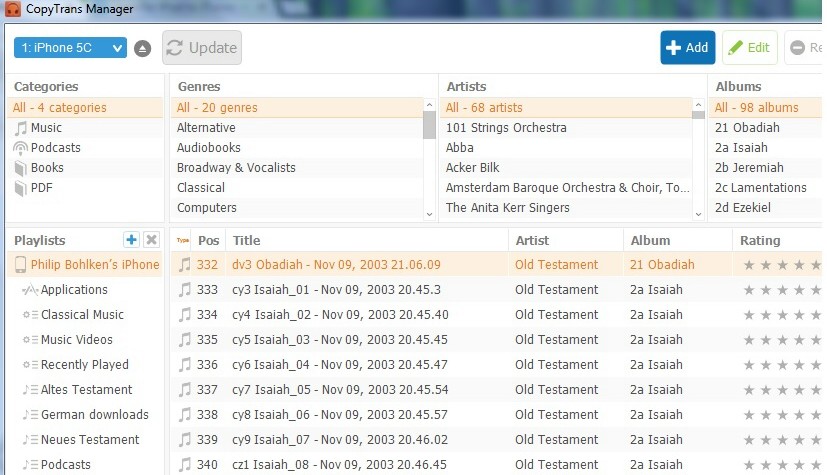
Task: Open the Classical Music smart playlist
Action: click(x=85, y=315)
